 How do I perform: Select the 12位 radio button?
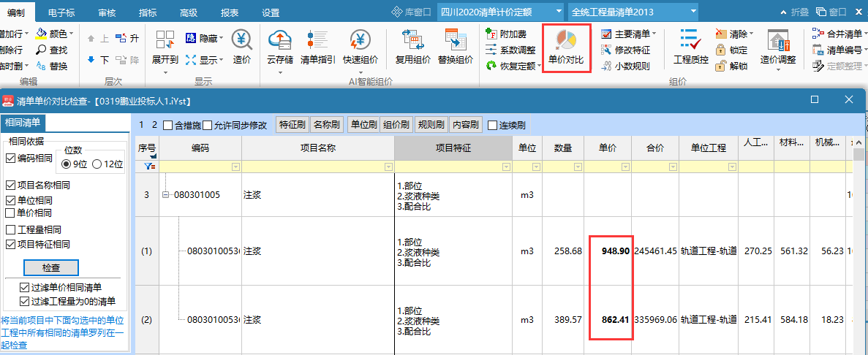click(x=98, y=164)
